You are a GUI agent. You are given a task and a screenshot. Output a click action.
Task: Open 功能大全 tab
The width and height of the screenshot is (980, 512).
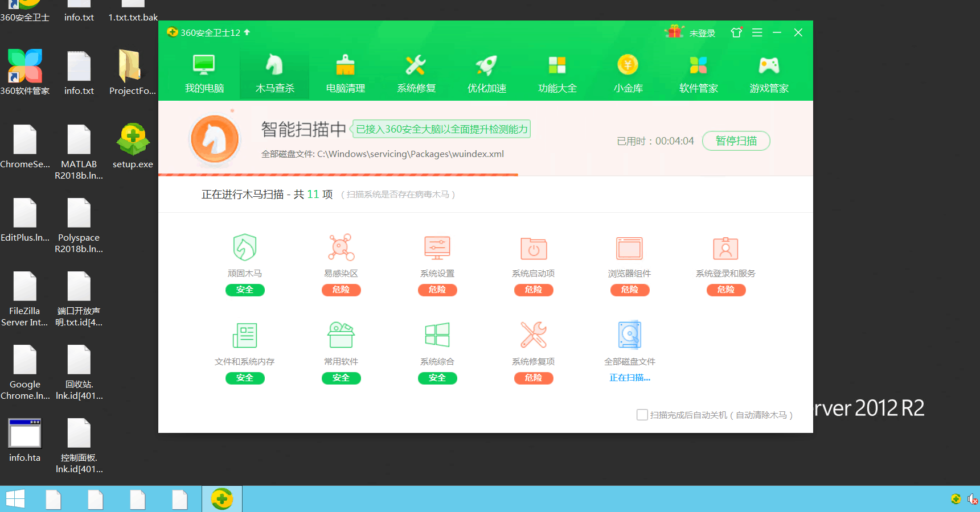click(557, 74)
